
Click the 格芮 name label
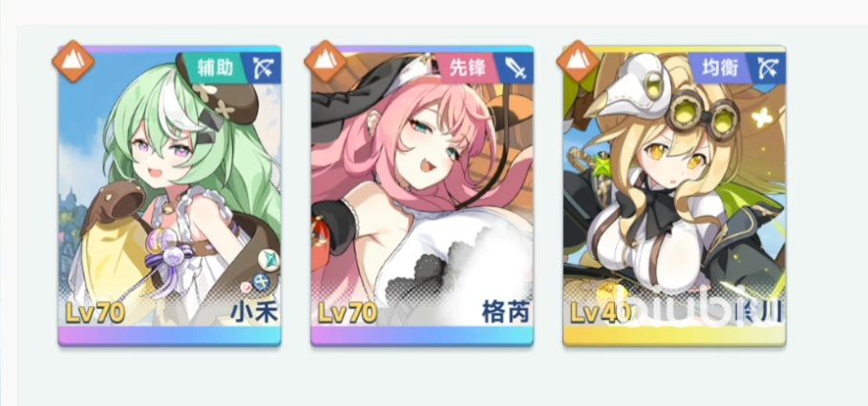(506, 313)
